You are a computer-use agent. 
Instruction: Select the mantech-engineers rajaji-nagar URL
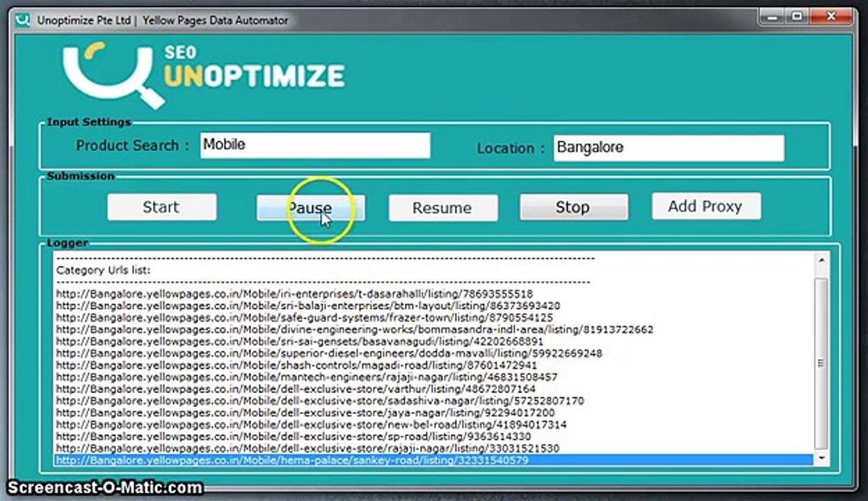307,376
